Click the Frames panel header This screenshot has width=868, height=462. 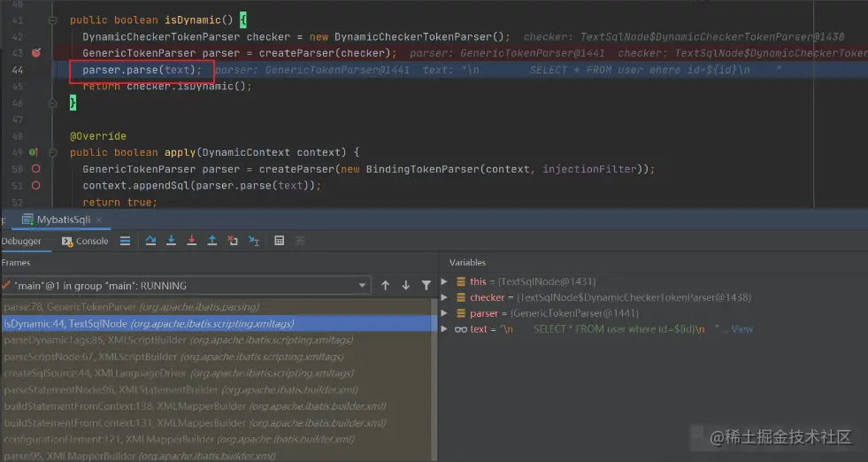(16, 263)
